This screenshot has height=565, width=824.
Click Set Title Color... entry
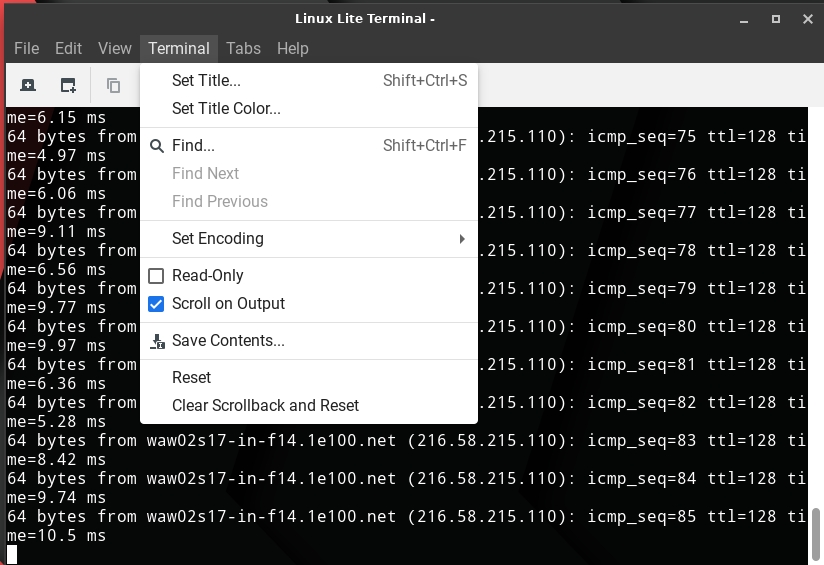click(x=226, y=109)
